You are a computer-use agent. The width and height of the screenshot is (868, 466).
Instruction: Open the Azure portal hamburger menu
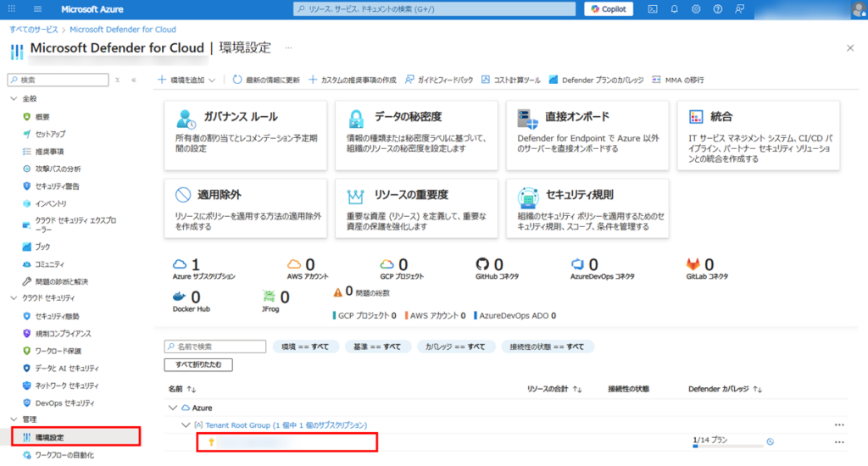point(38,9)
